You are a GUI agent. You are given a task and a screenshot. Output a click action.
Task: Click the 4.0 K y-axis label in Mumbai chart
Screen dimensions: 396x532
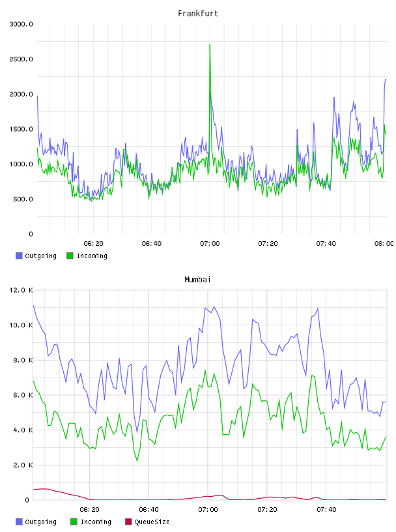[23, 430]
